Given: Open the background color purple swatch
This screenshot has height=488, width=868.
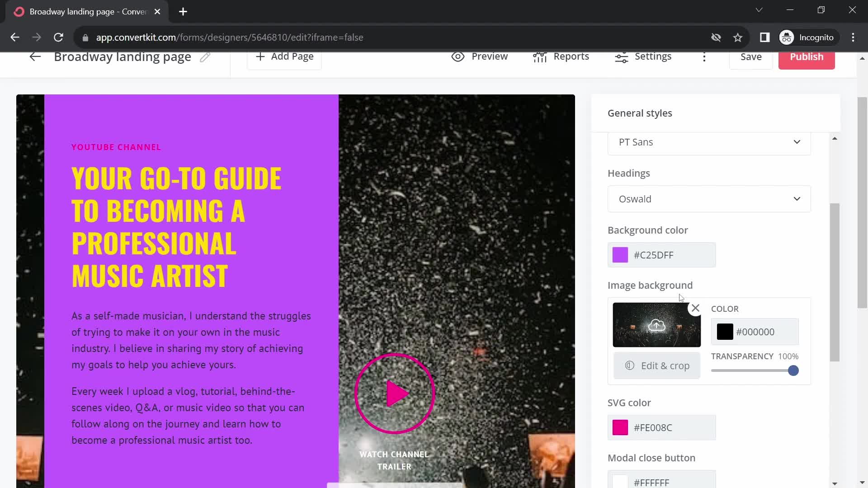Looking at the screenshot, I should [620, 255].
